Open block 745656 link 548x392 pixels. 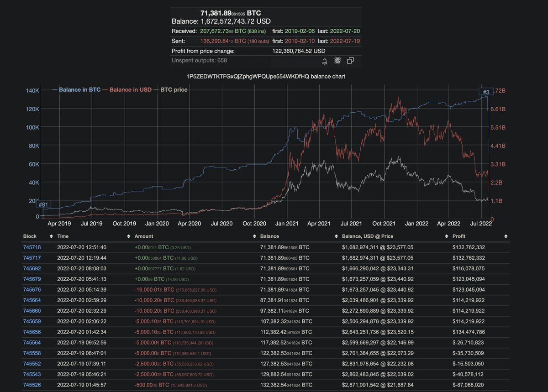(32, 332)
